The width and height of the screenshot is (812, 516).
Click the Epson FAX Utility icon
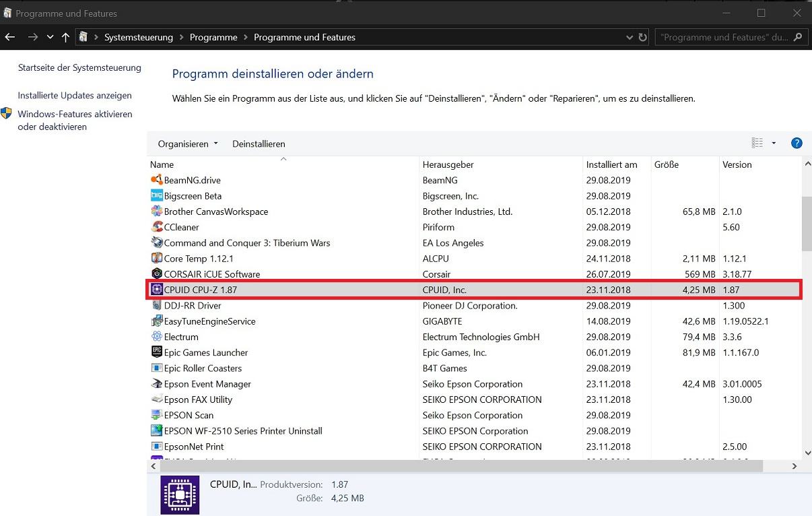tap(156, 399)
